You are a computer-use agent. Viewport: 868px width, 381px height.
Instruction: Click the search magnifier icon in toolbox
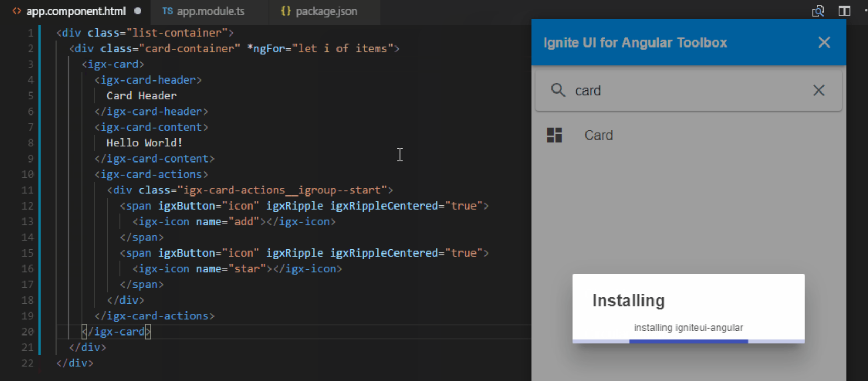[558, 90]
